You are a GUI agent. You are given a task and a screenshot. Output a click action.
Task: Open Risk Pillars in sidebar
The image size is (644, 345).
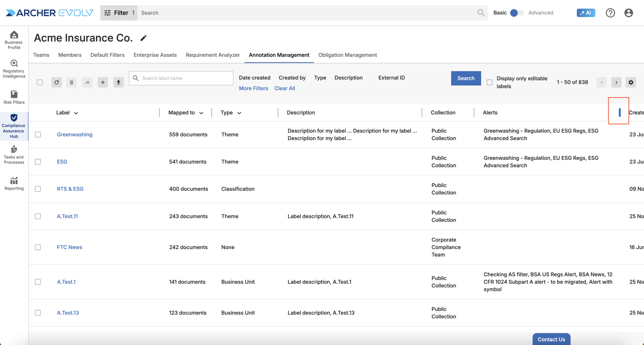tap(14, 97)
